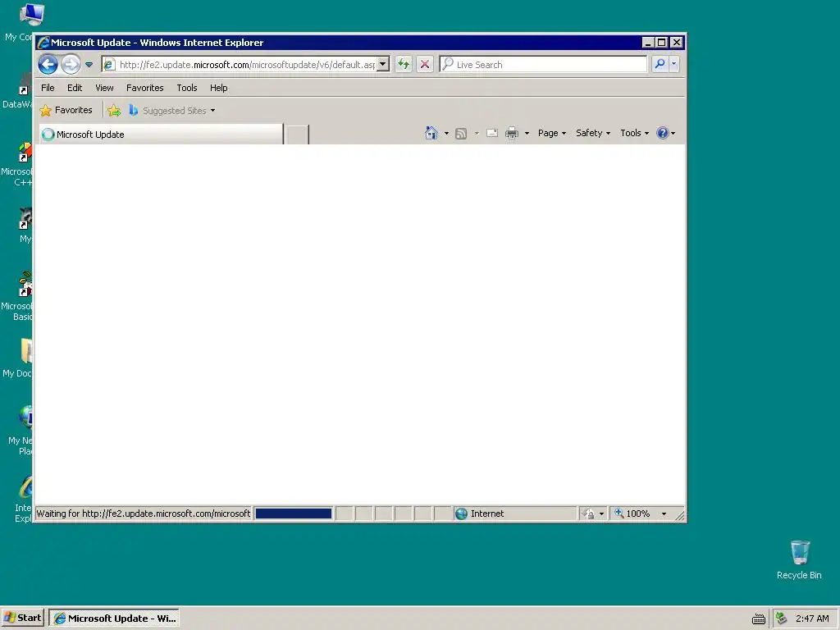The image size is (840, 630).
Task: Click the RSS feeds icon
Action: (461, 134)
